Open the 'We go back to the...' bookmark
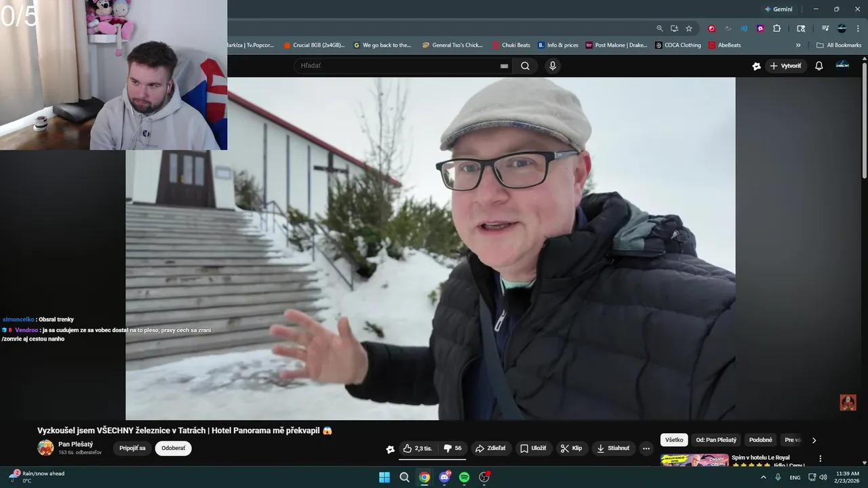This screenshot has height=488, width=868. click(x=382, y=45)
